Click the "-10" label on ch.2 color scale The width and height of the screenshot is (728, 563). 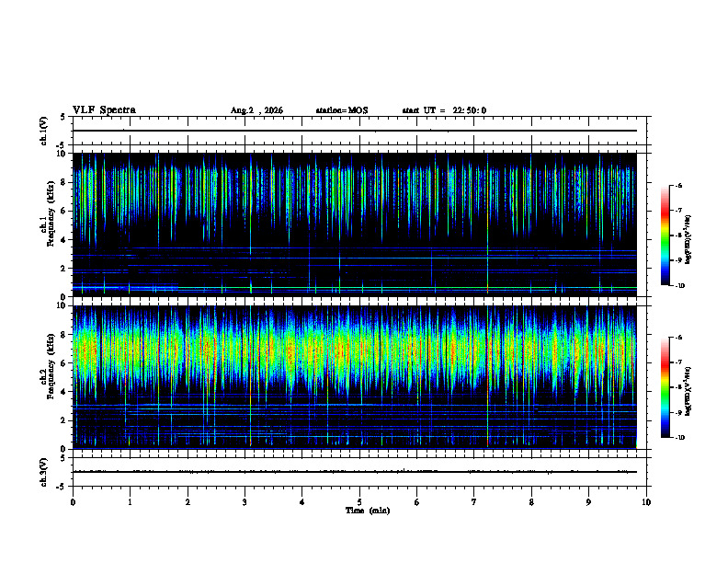pos(679,438)
